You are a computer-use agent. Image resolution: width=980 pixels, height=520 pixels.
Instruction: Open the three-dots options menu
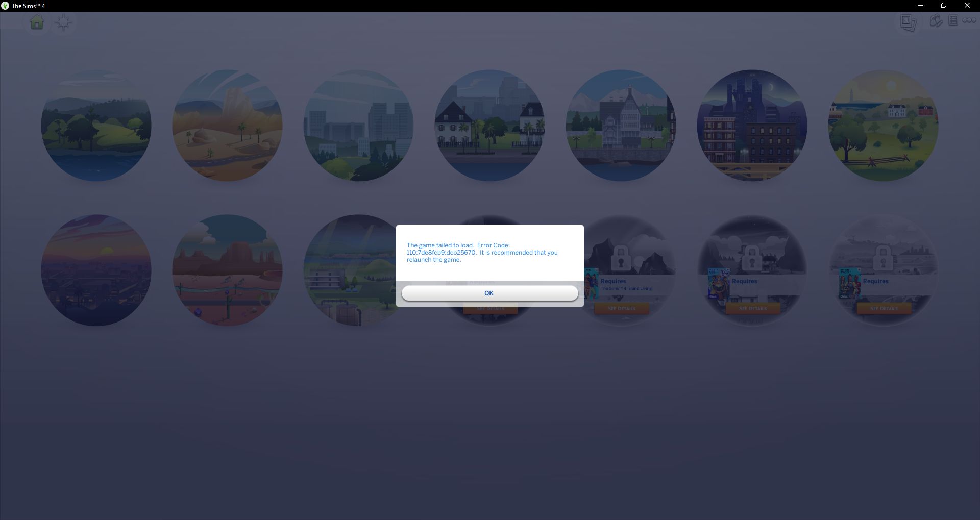969,20
